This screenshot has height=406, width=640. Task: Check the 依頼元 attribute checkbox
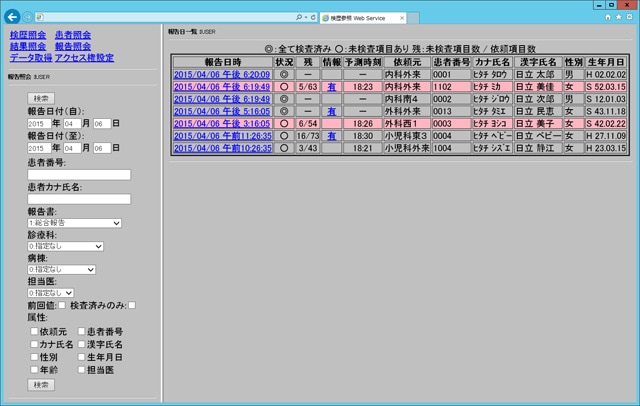[x=34, y=331]
